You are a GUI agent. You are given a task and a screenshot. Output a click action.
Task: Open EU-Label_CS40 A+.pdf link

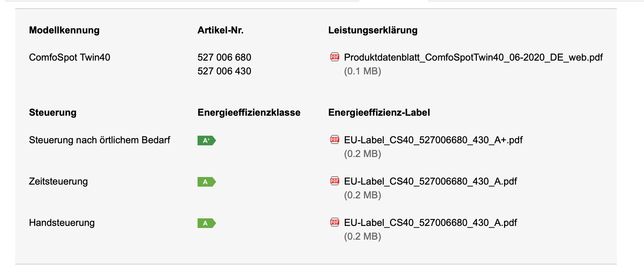(x=433, y=140)
